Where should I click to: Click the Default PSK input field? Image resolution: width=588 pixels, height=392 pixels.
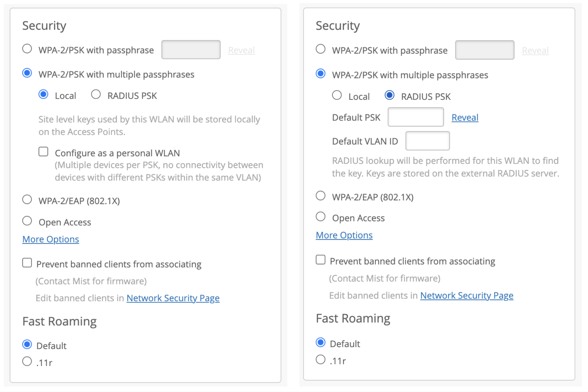coord(415,117)
